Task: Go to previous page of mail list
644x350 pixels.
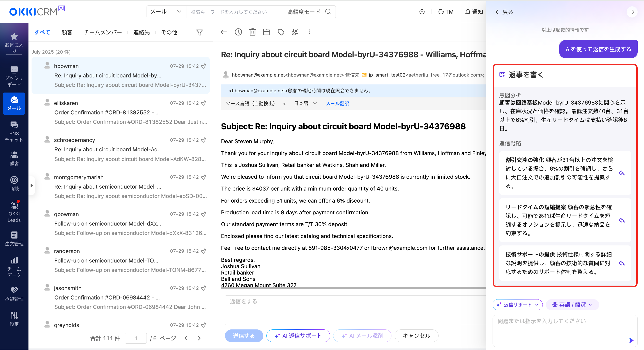Action: coord(186,338)
